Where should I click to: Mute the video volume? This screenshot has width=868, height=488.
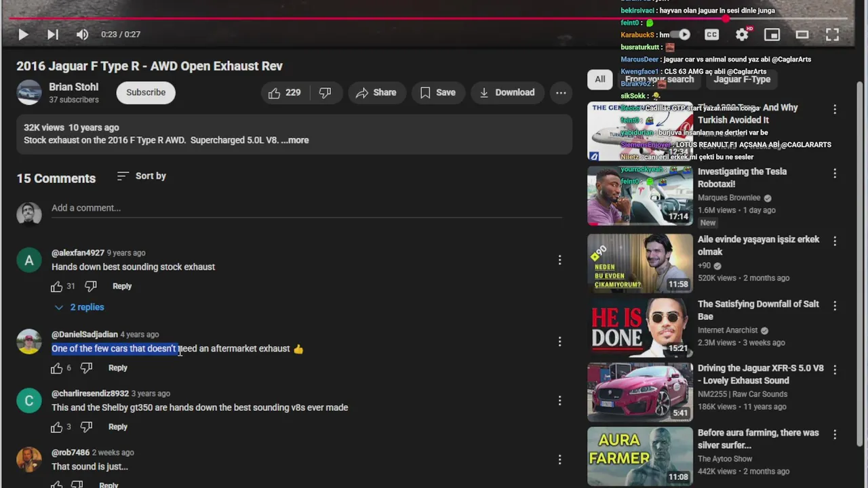82,35
